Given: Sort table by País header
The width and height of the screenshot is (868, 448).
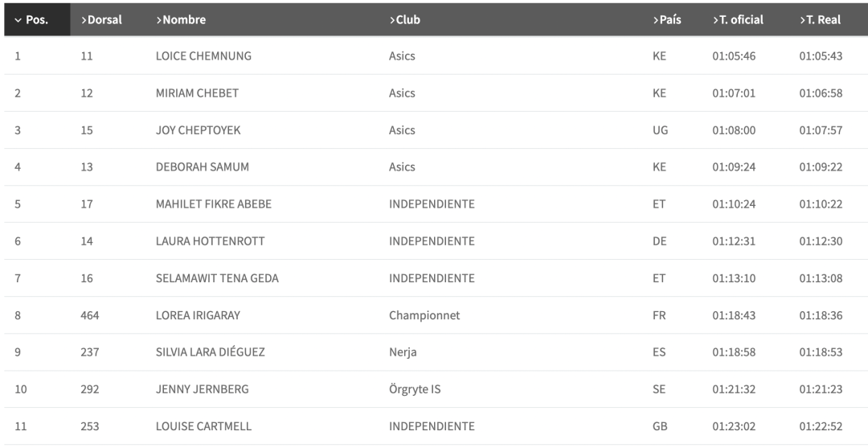Looking at the screenshot, I should [x=667, y=20].
